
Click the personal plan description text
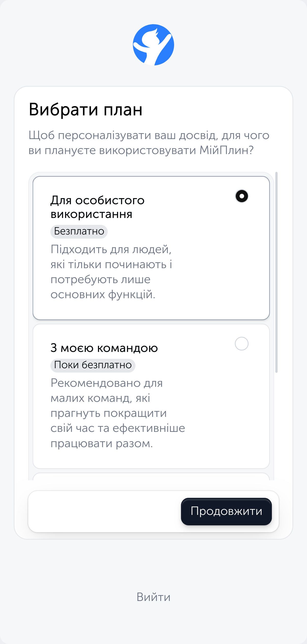(111, 272)
